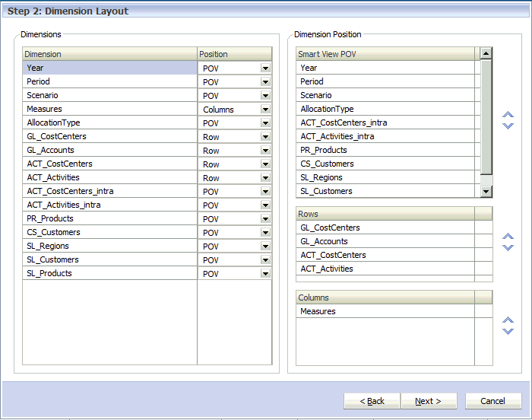
Task: Select GL_CostCenters in Dimensions table
Action: (109, 136)
